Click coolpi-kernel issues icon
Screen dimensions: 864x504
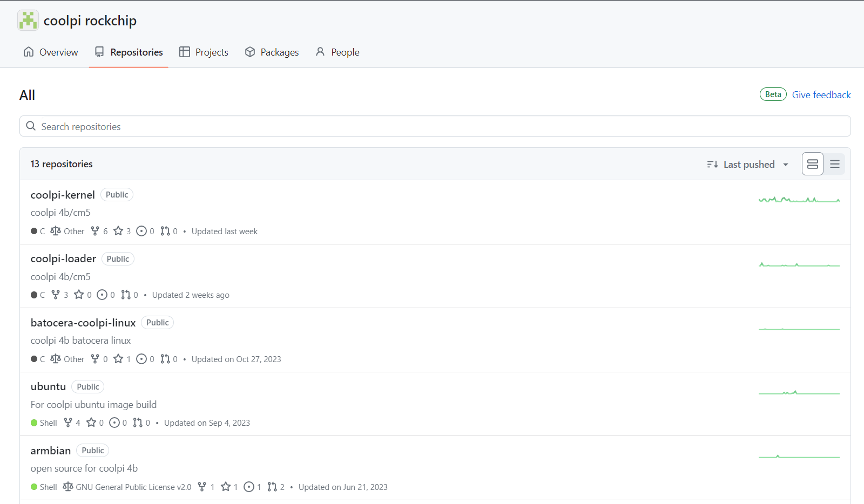coord(141,231)
